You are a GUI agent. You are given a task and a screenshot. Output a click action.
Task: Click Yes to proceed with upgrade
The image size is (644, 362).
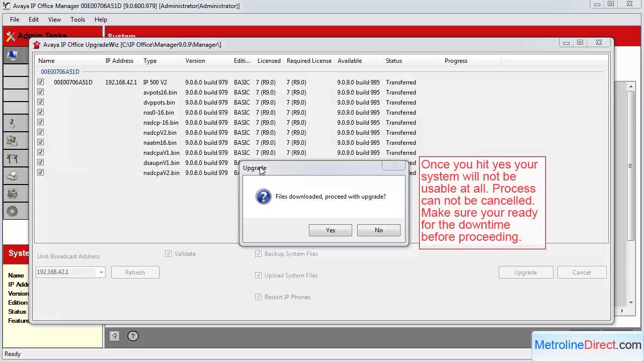tap(331, 230)
